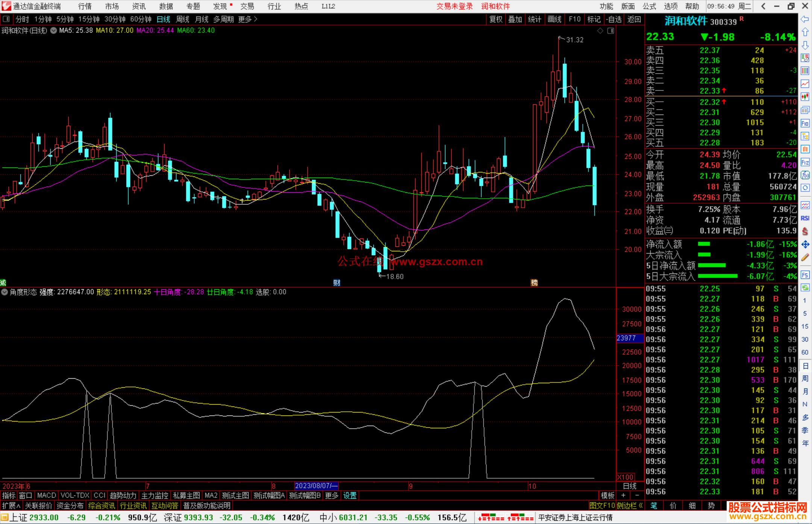Toggle the 角度形态 indicator circle button
The height and width of the screenshot is (524, 812).
pyautogui.click(x=5, y=292)
